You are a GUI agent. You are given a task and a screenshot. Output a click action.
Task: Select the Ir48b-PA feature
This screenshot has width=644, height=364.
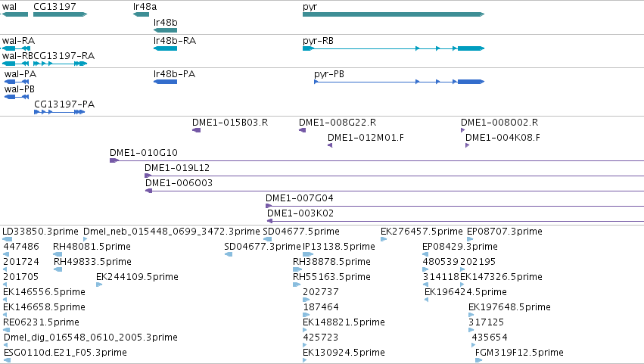click(165, 82)
